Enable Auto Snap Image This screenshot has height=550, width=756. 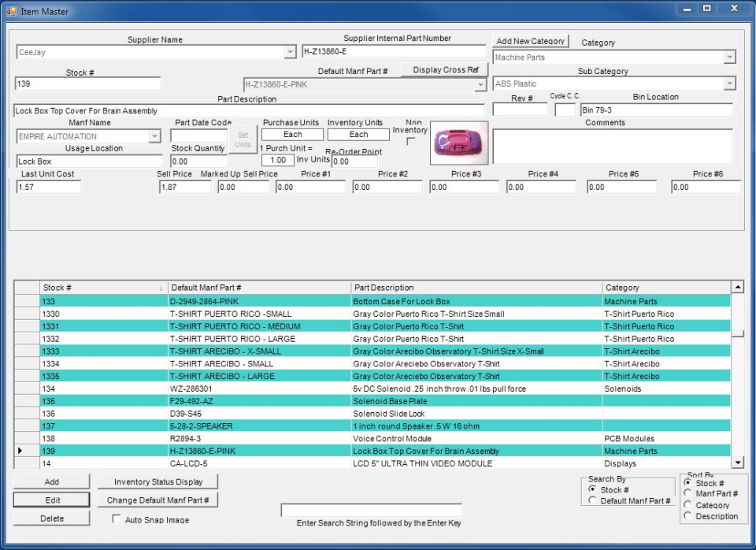(115, 520)
